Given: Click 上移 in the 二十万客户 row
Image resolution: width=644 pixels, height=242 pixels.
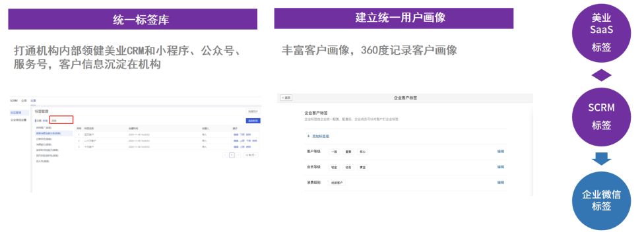Looking at the screenshot, I should click(x=242, y=140).
